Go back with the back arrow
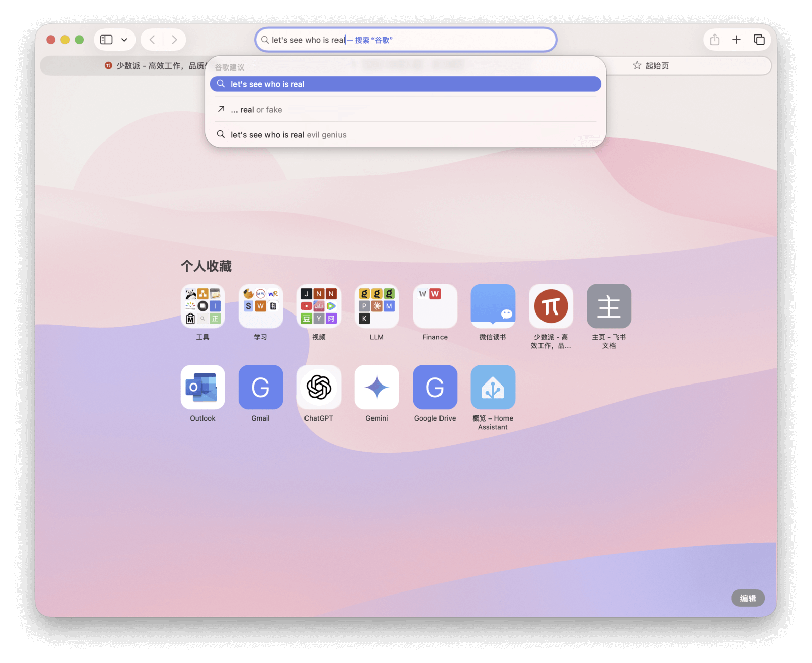The width and height of the screenshot is (812, 663). [152, 40]
